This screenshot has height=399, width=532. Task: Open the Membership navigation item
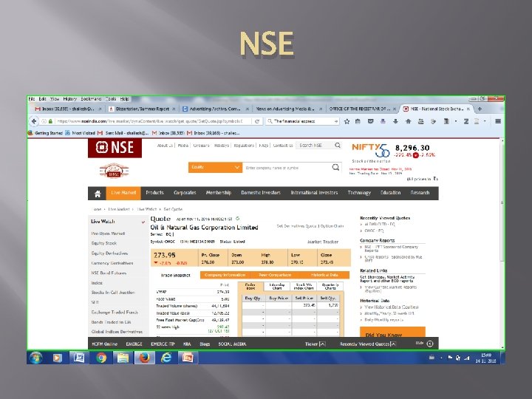[219, 193]
